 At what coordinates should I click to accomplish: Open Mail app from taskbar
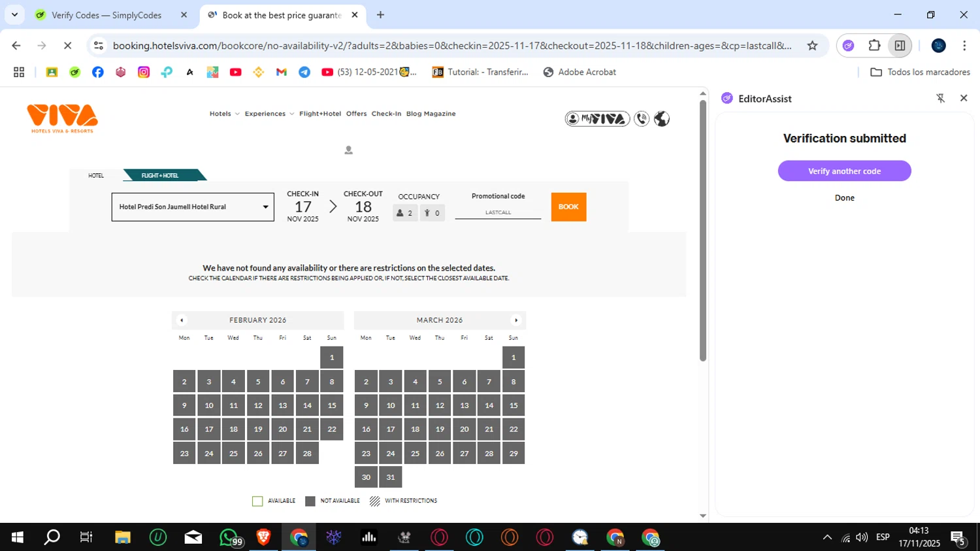pos(193,537)
